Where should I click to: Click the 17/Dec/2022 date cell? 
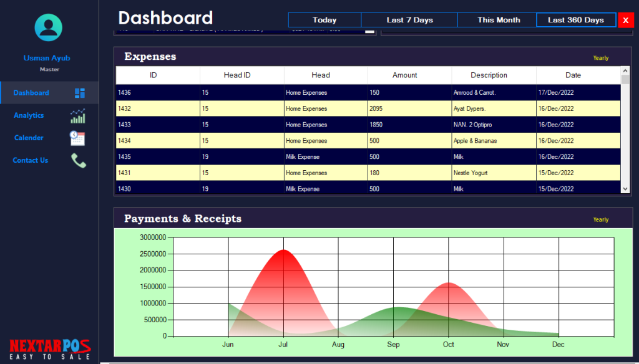click(578, 92)
